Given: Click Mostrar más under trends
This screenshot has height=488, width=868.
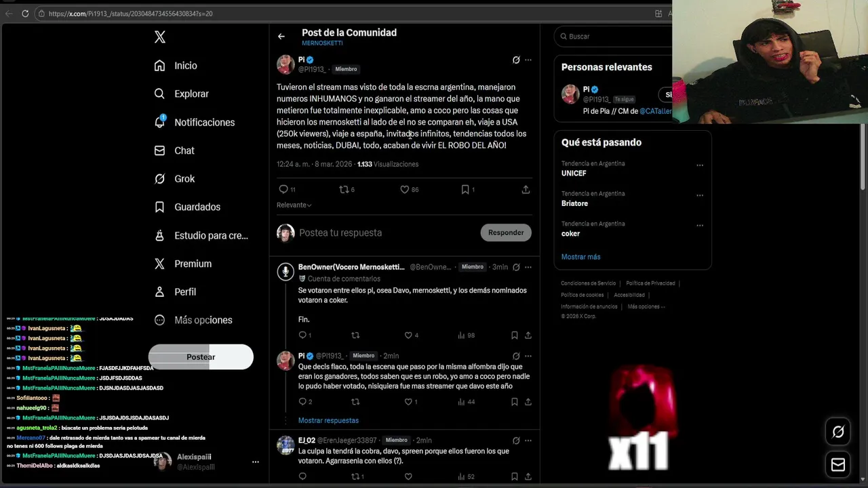Looking at the screenshot, I should tap(580, 257).
